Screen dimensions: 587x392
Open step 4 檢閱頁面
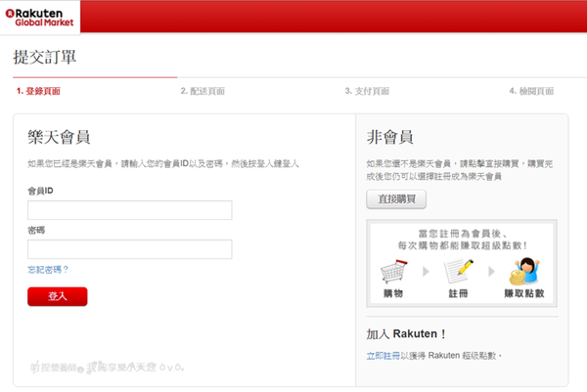[x=531, y=91]
